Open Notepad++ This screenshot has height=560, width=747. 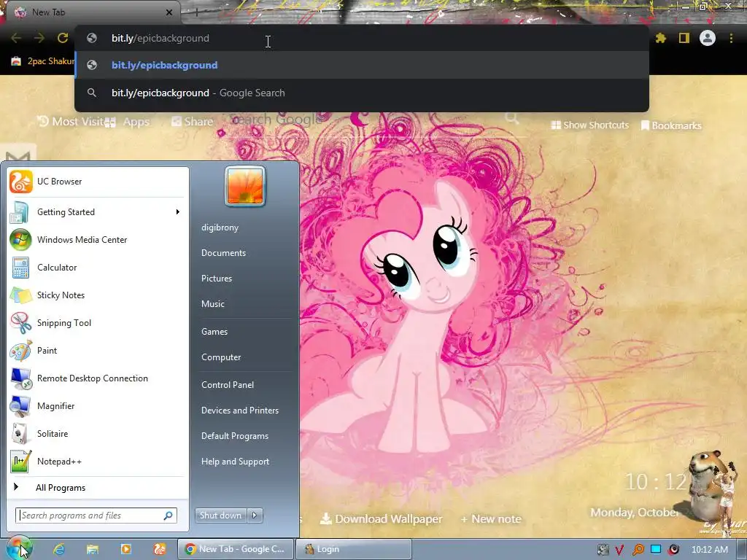[x=97, y=461]
